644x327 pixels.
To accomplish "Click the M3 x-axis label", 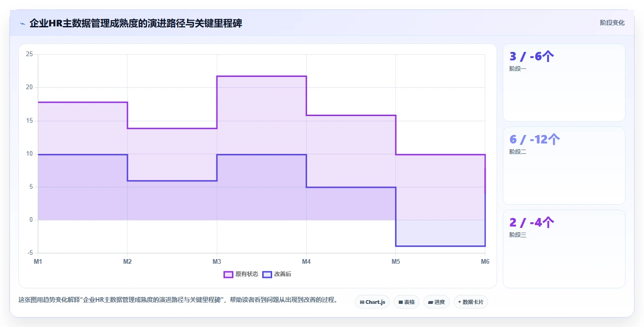I will point(217,261).
